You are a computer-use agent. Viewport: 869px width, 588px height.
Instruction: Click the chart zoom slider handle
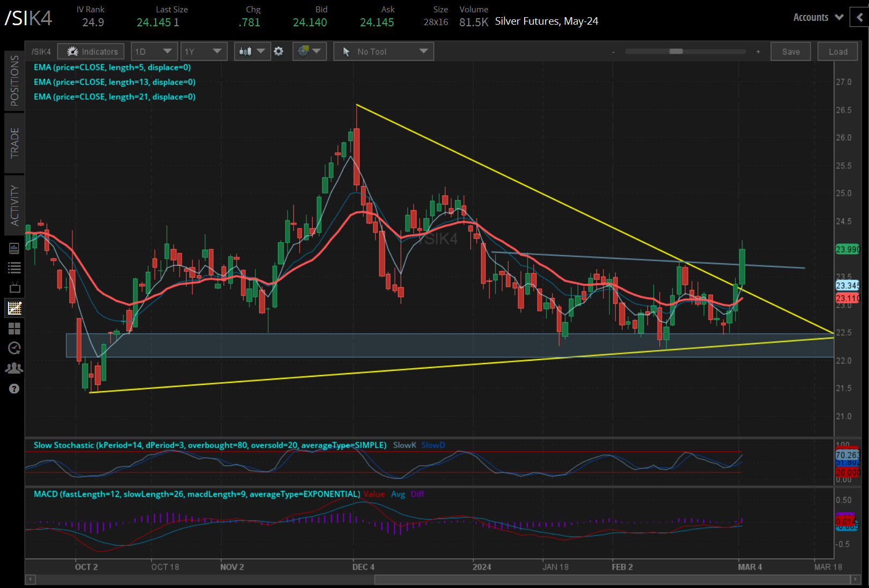pyautogui.click(x=676, y=51)
